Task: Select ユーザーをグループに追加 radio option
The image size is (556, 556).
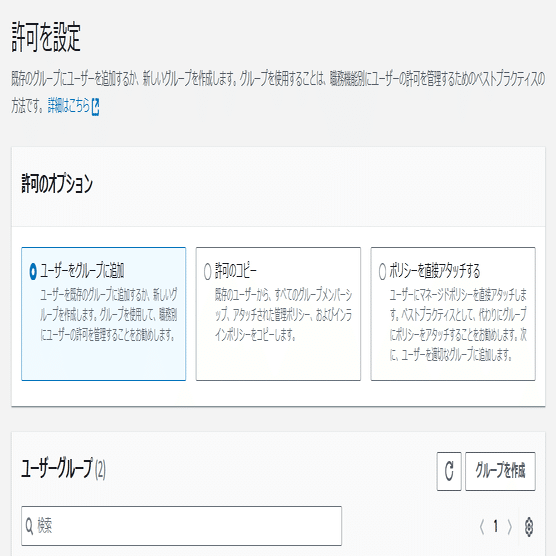Action: coord(33,272)
